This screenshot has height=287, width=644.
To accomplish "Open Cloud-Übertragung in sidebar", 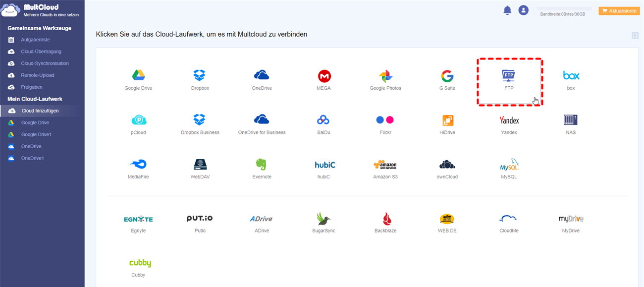I will 42,52.
